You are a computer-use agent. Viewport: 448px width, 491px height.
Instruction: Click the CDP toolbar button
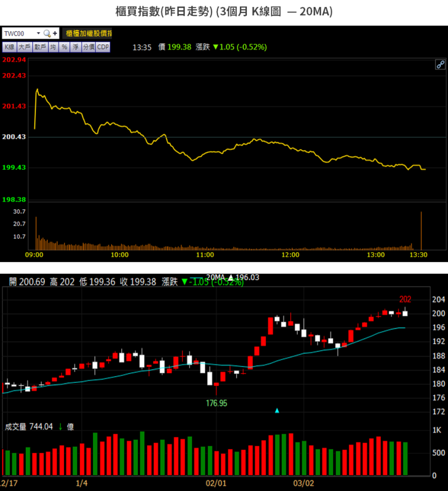pyautogui.click(x=103, y=48)
